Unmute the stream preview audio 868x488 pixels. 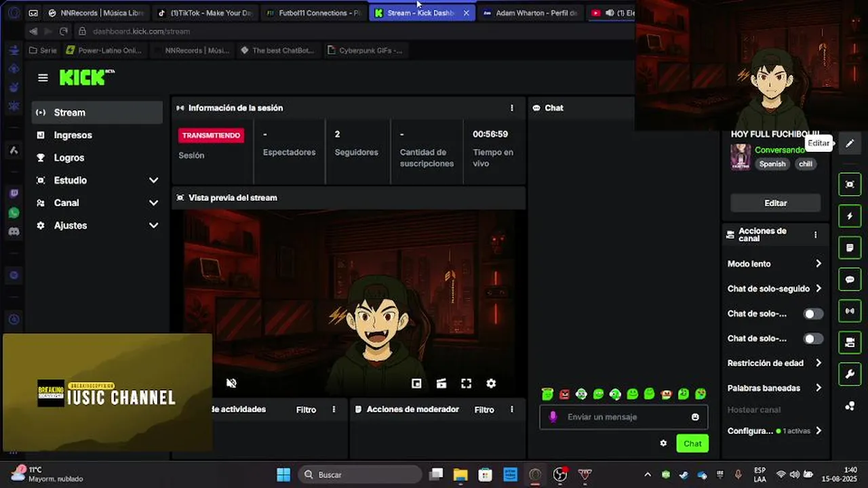[x=231, y=383]
